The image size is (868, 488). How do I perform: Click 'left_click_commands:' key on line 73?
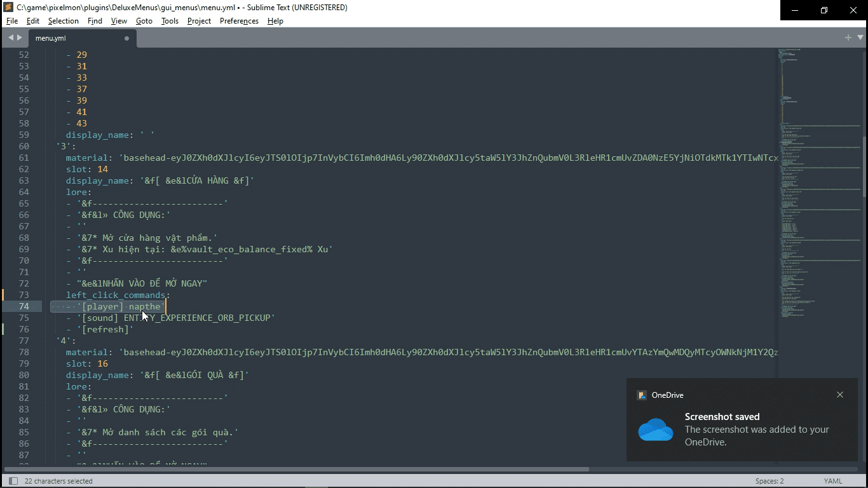click(118, 295)
